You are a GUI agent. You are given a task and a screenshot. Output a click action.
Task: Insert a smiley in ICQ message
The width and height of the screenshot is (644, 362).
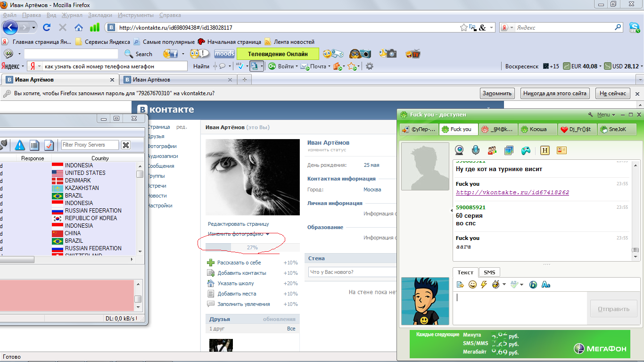coord(472,284)
